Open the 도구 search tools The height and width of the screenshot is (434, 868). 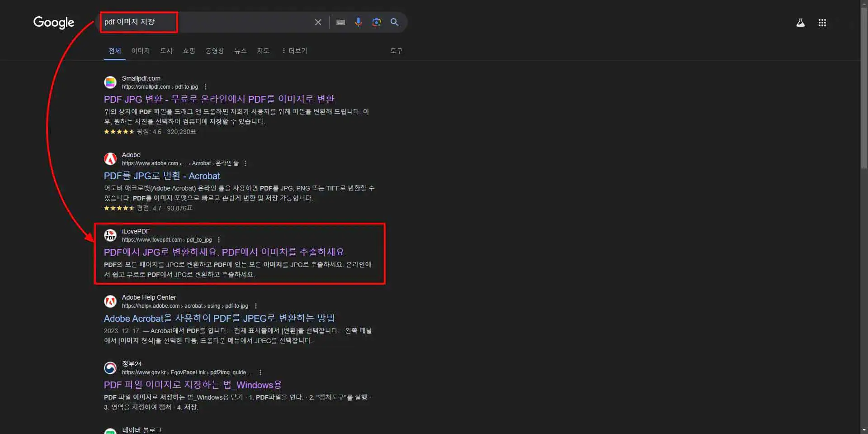[396, 51]
